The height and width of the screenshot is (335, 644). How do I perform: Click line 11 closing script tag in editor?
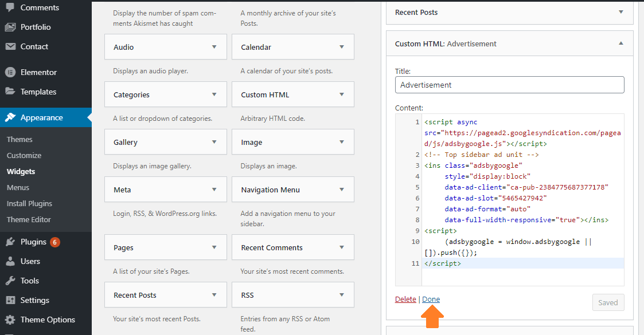coord(443,263)
